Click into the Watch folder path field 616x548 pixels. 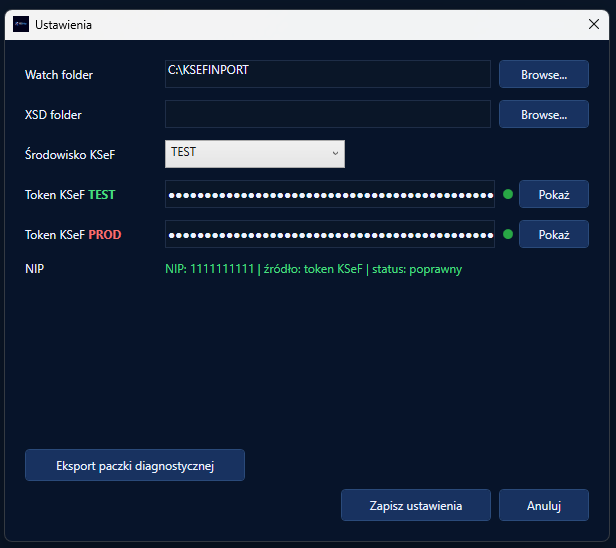pyautogui.click(x=328, y=74)
